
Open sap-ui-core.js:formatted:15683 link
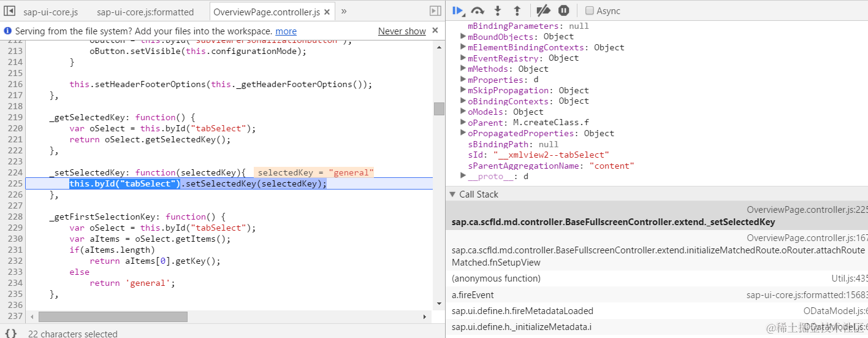click(x=807, y=295)
